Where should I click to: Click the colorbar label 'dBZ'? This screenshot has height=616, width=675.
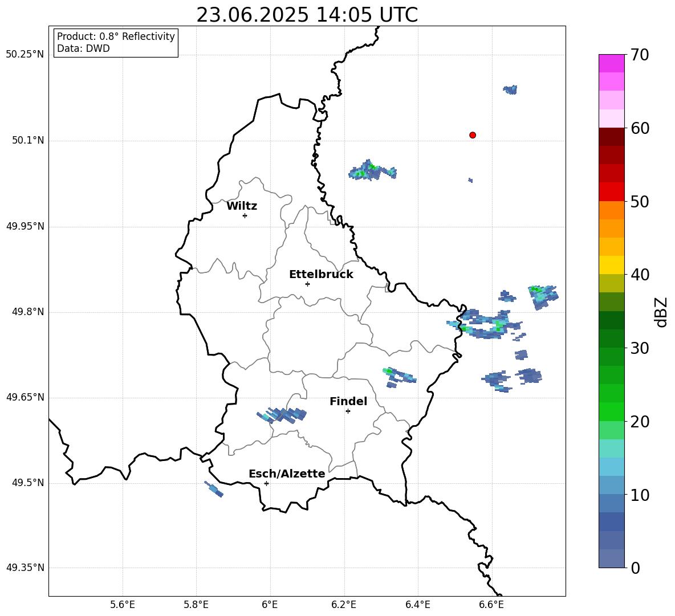pos(662,312)
